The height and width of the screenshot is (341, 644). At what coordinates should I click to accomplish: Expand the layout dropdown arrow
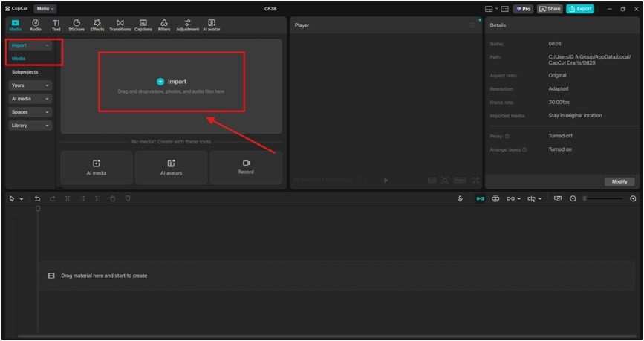pos(496,9)
